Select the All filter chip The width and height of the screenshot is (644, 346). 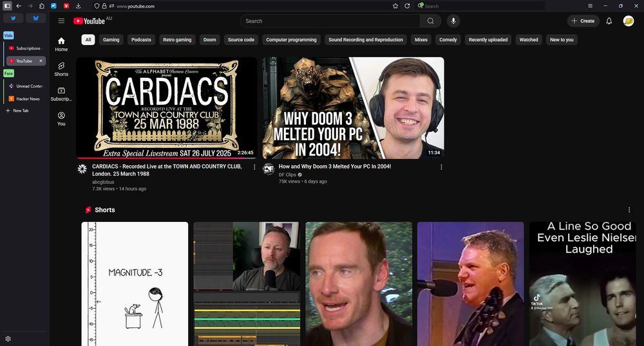(x=88, y=40)
